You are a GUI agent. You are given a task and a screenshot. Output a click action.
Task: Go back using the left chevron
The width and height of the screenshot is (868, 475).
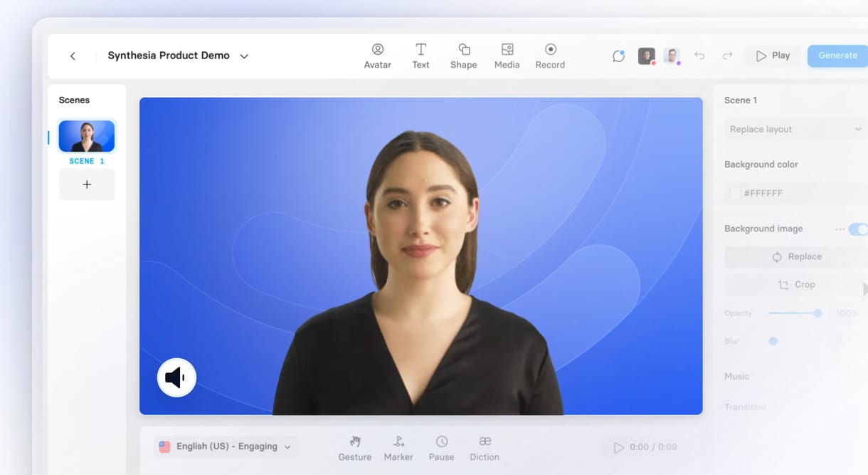click(73, 56)
